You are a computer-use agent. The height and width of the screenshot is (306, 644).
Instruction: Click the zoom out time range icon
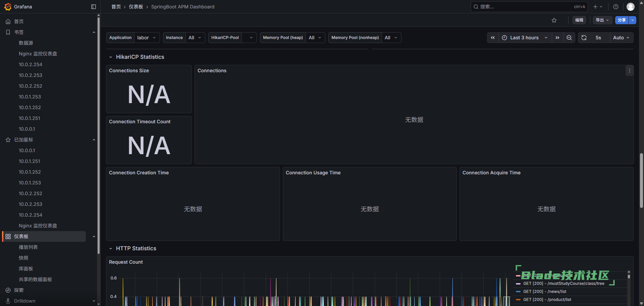click(569, 38)
